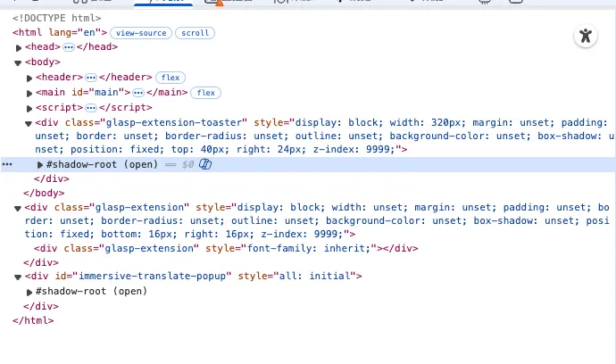The width and height of the screenshot is (616, 364).
Task: Click the ellipsis inside the head element
Action: [69, 47]
